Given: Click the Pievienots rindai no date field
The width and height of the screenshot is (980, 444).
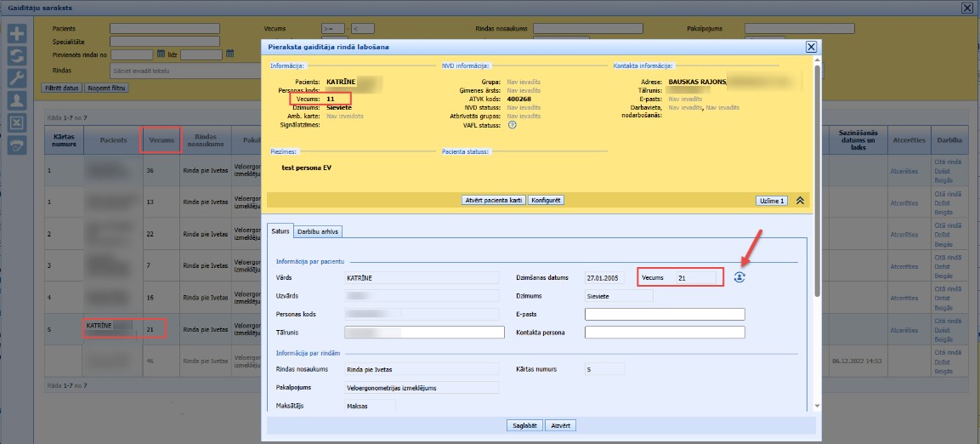Looking at the screenshot, I should click(x=132, y=54).
